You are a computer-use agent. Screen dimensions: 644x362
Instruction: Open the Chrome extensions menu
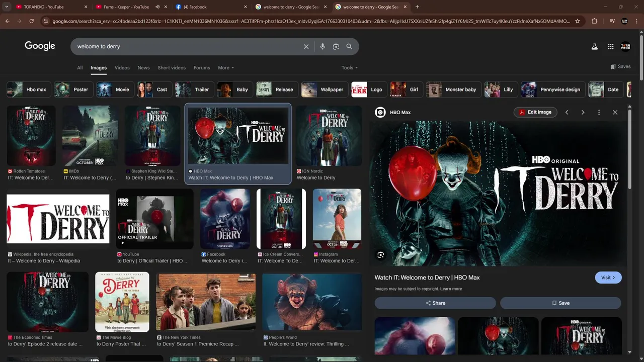tap(594, 21)
